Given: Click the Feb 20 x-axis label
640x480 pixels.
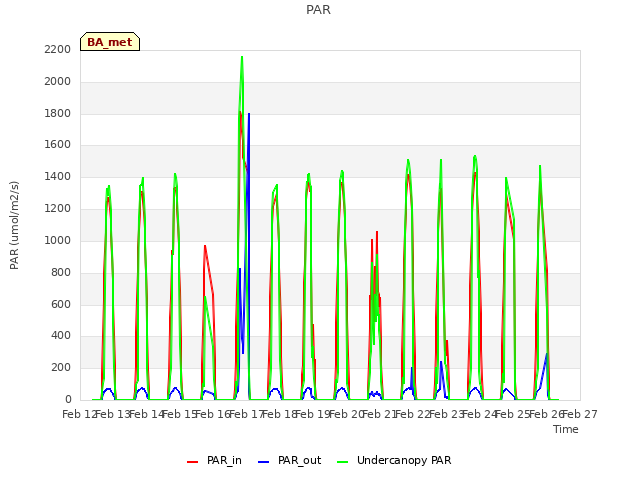Looking at the screenshot, I should coord(346,414).
